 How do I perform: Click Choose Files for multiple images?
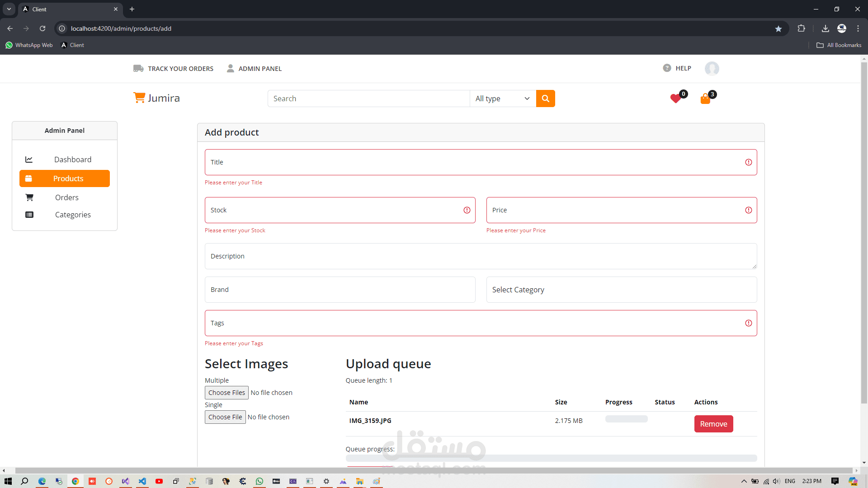[226, 393]
